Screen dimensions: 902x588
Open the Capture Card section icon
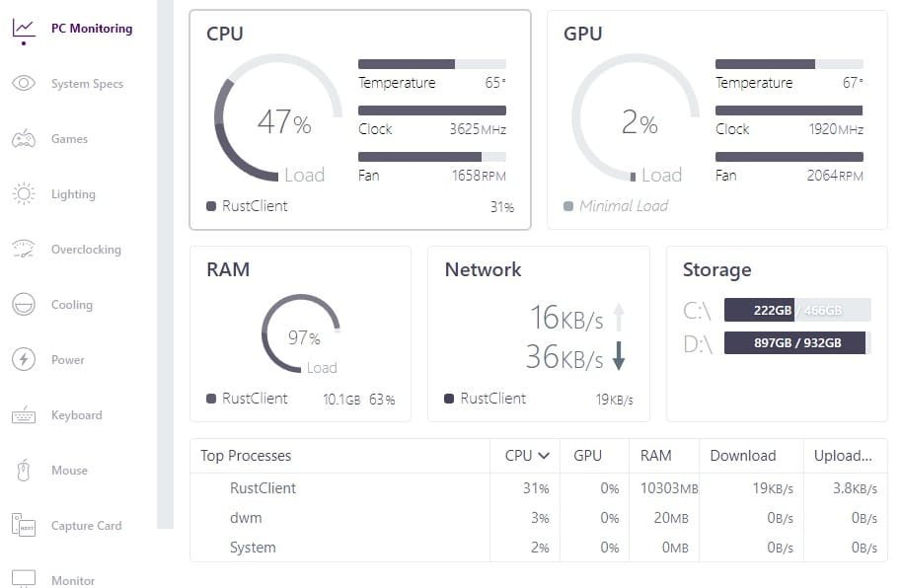[x=24, y=526]
